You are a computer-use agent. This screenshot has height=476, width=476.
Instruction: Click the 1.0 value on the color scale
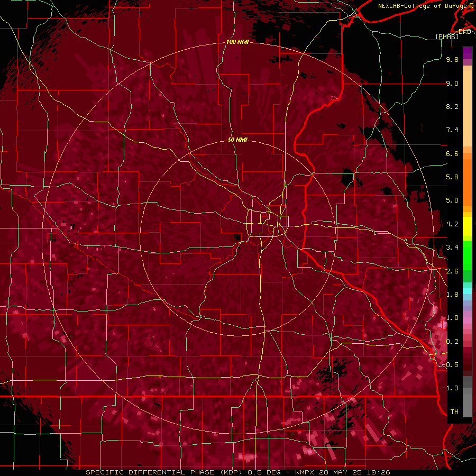pyautogui.click(x=452, y=318)
